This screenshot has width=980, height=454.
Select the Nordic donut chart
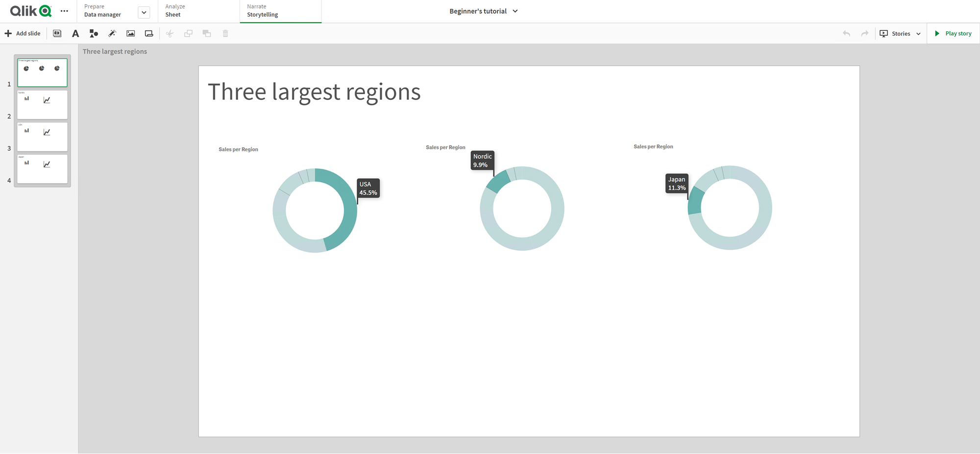point(522,209)
